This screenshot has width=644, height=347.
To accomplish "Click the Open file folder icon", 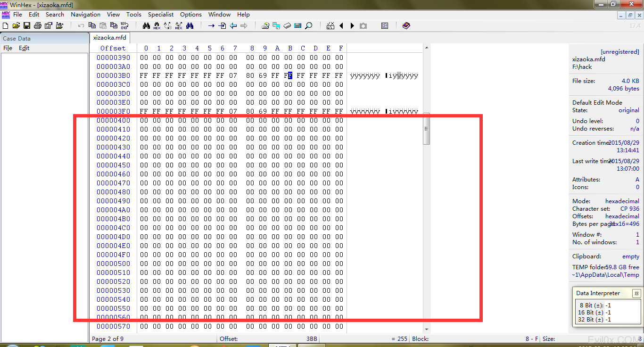I will click(16, 25).
